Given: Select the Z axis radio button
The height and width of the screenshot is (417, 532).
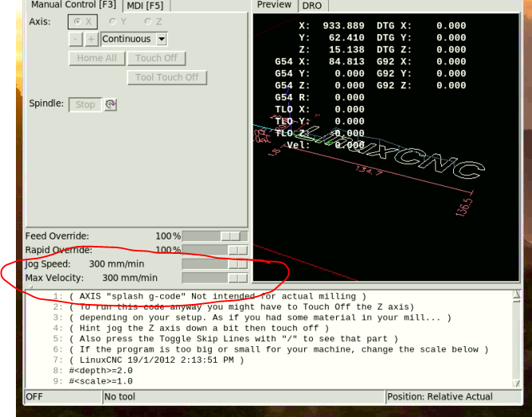Looking at the screenshot, I should click(152, 21).
